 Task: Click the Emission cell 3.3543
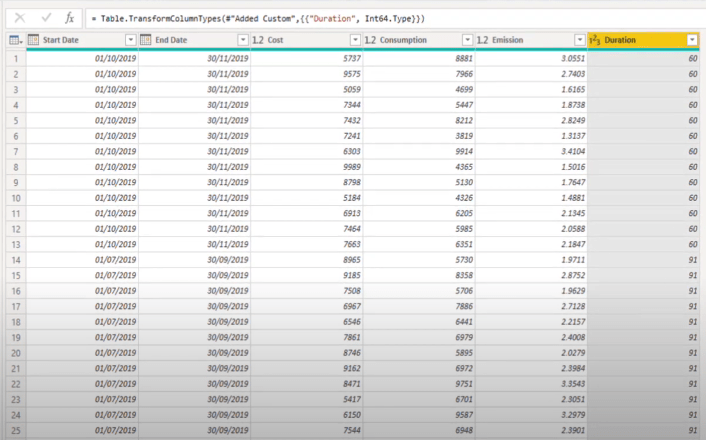point(531,384)
